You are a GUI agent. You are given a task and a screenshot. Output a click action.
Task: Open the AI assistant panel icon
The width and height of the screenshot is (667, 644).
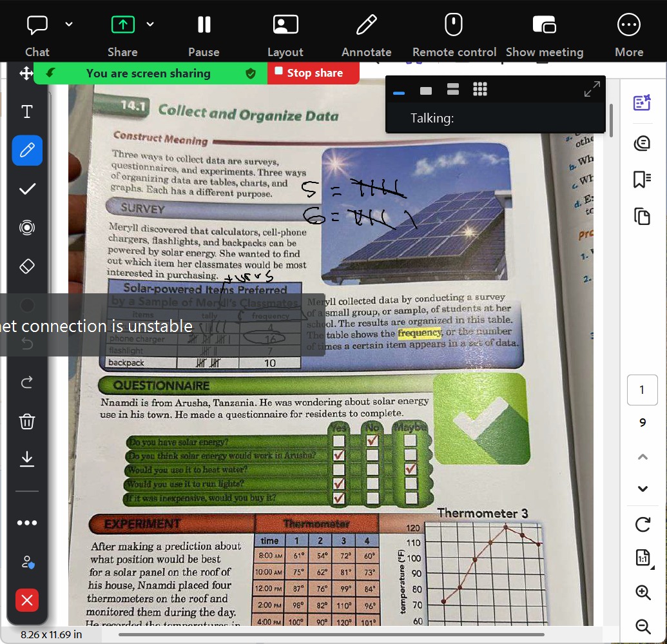pos(642,102)
